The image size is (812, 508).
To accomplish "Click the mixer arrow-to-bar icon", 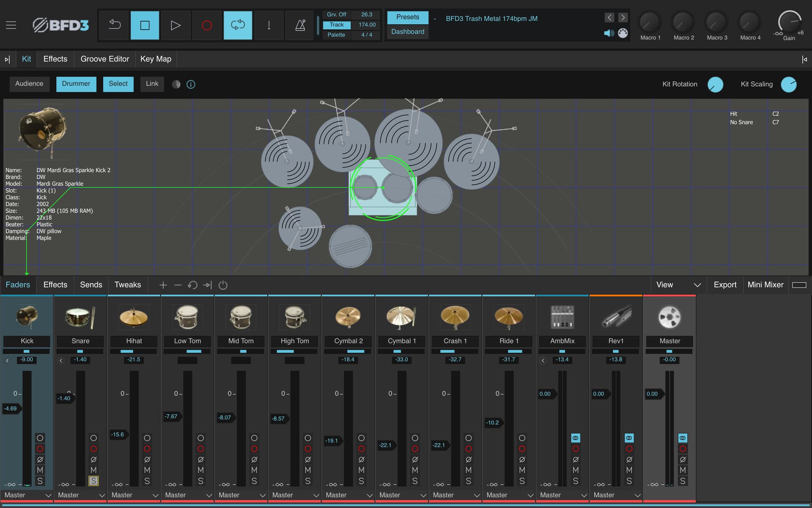I will [207, 285].
